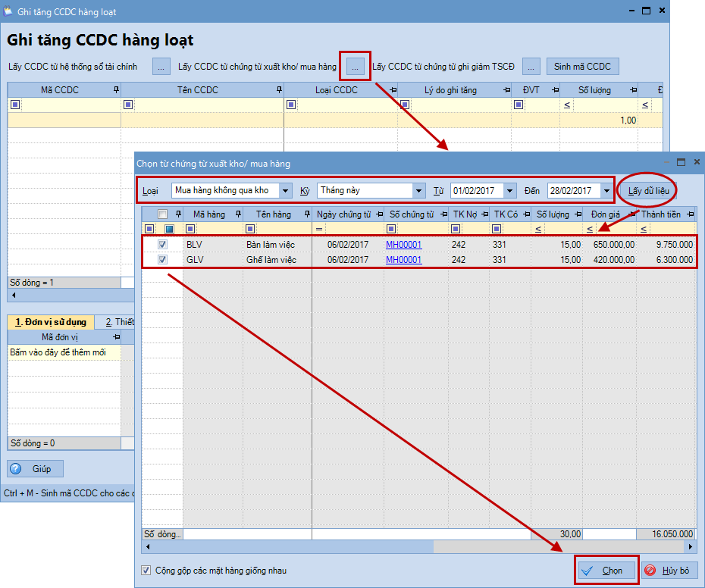
Task: Pin the TK Có column
Action: pyautogui.click(x=527, y=214)
